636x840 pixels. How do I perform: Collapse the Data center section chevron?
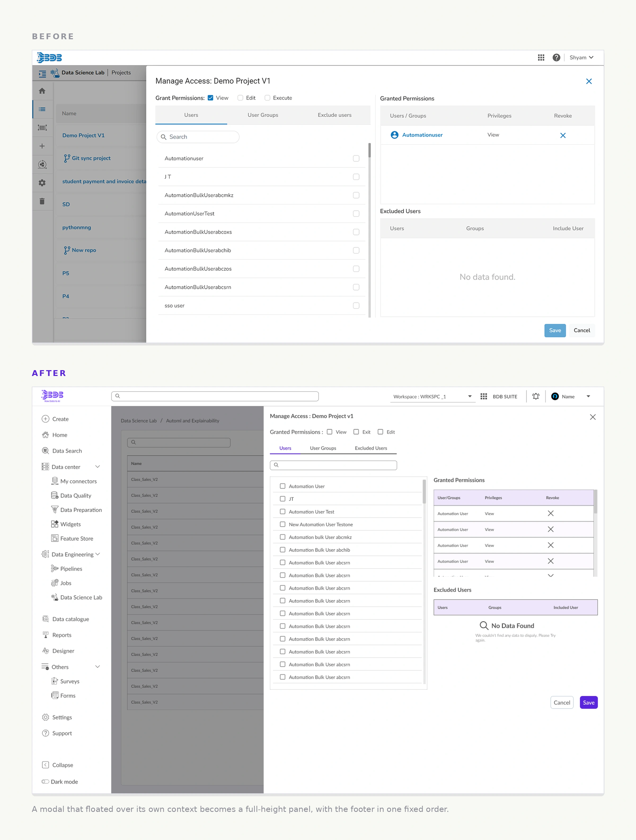pyautogui.click(x=98, y=467)
